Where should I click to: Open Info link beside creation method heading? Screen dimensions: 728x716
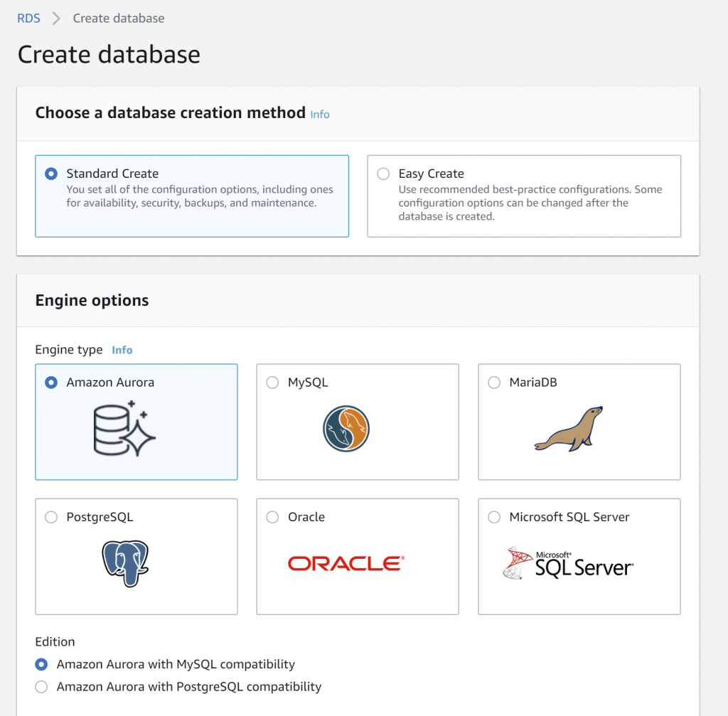pyautogui.click(x=320, y=114)
